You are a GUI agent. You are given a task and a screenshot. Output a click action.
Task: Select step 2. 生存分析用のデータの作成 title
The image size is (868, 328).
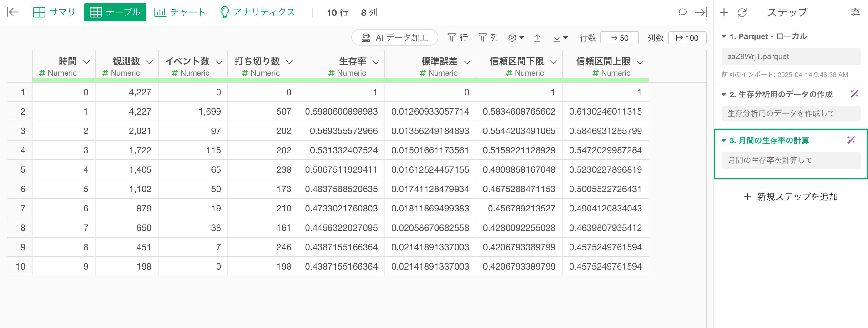781,94
